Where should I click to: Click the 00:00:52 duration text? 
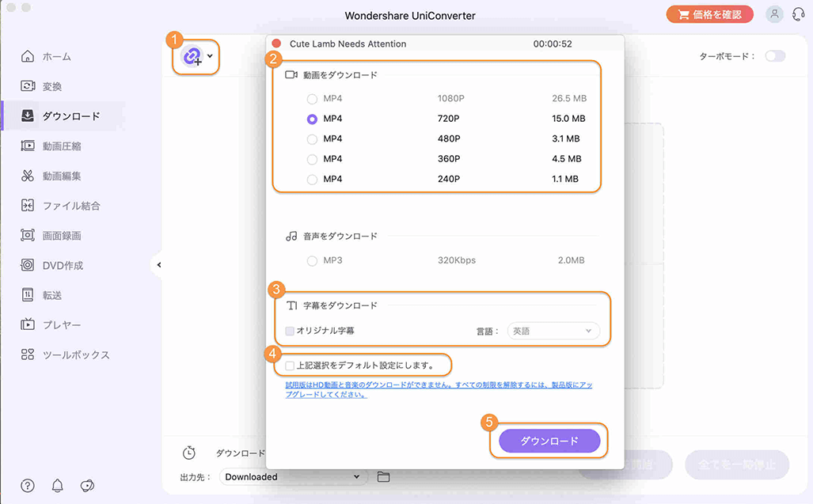tap(553, 44)
